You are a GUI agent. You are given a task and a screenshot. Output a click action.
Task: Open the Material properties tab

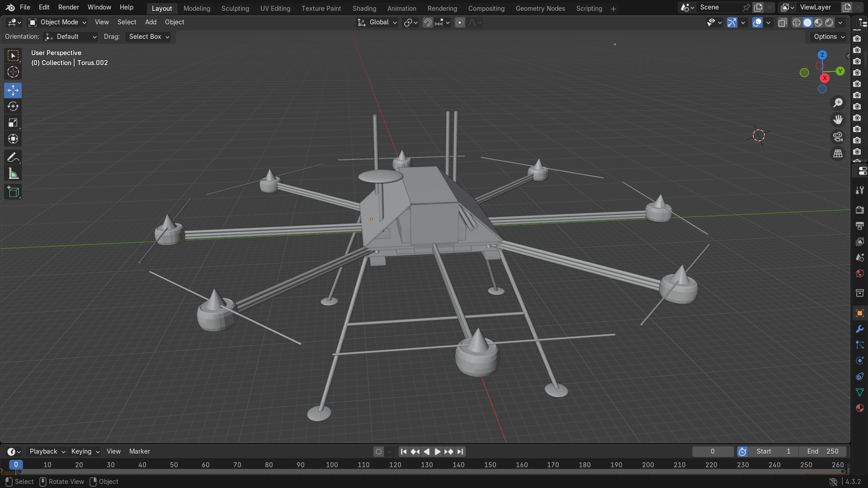pyautogui.click(x=859, y=408)
